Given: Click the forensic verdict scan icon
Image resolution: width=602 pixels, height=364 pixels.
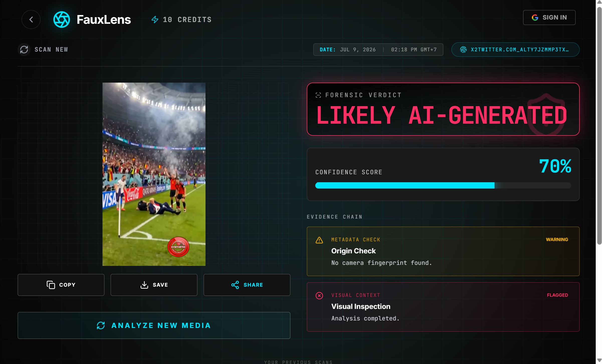Looking at the screenshot, I should [318, 95].
